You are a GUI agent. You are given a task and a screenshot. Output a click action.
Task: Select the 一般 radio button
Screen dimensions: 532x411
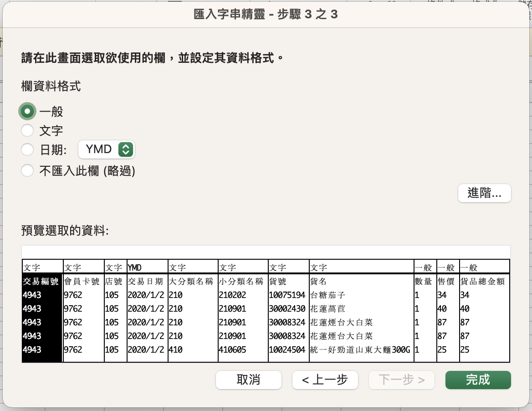(27, 111)
